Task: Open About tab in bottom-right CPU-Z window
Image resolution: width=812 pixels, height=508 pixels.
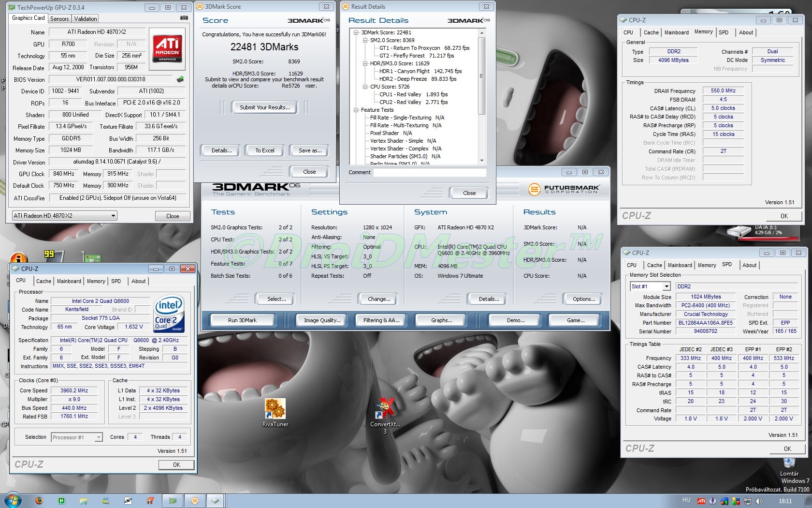Action: point(749,265)
